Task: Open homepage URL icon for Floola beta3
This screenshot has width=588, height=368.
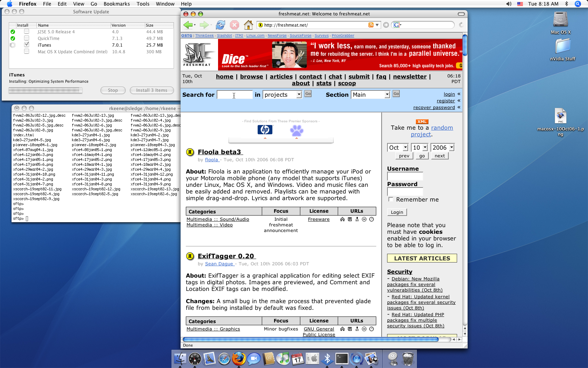Action: coord(342,219)
